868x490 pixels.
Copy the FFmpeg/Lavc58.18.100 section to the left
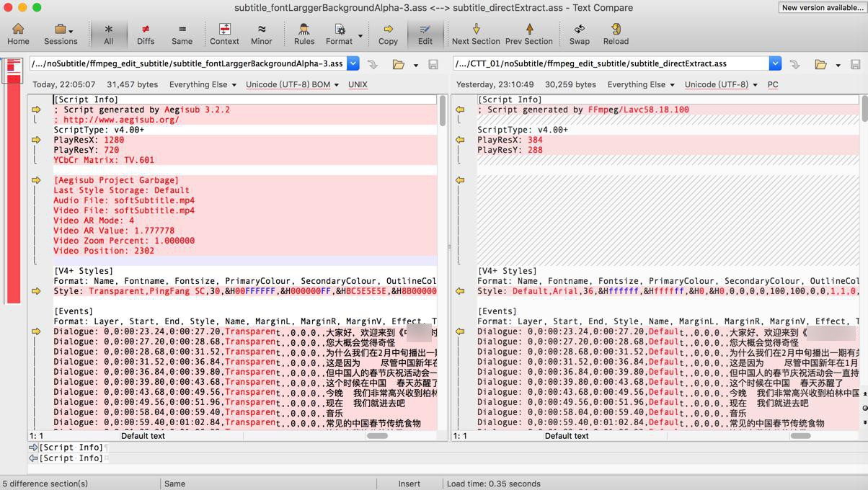[460, 110]
